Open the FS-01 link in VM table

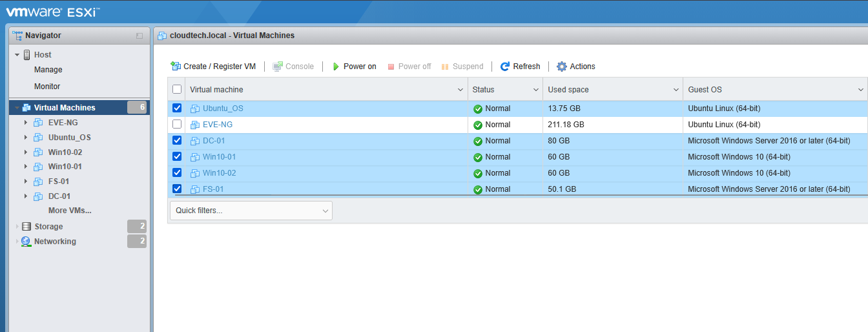click(x=214, y=189)
